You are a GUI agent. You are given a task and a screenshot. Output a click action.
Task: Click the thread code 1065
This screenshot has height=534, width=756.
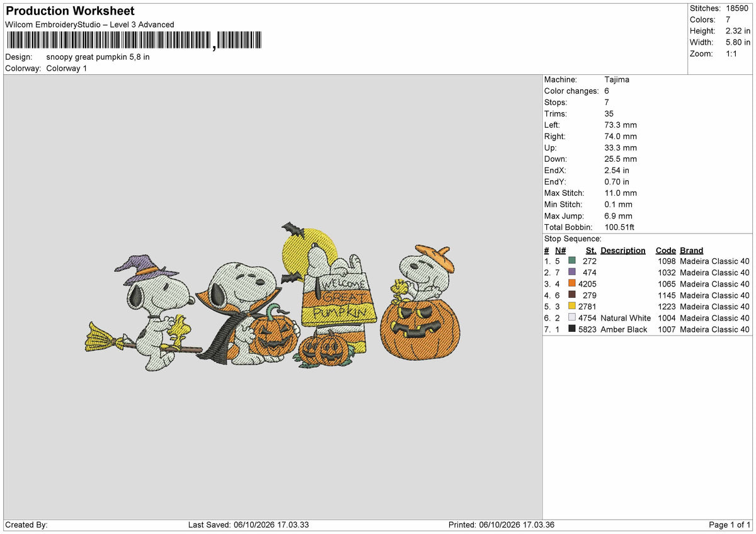point(667,283)
